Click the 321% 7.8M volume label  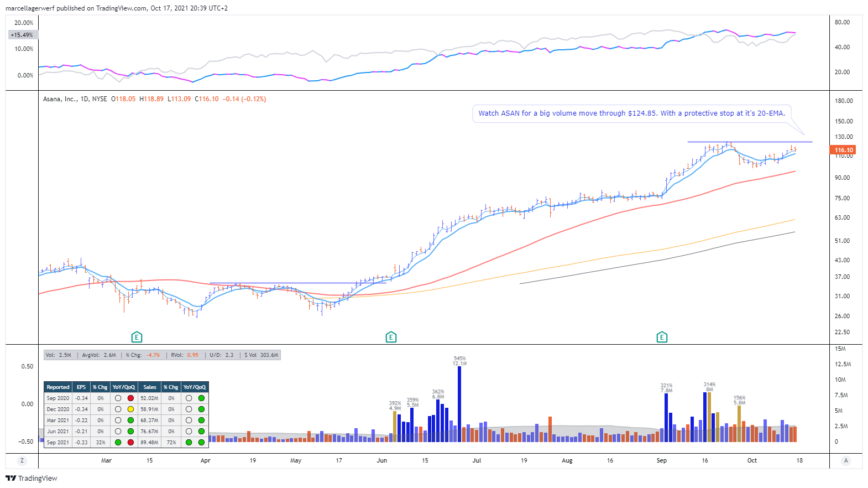click(666, 388)
